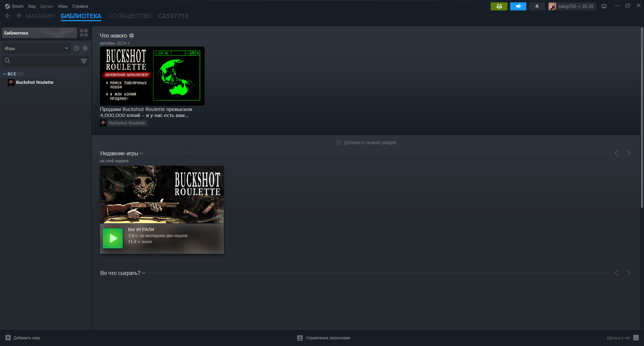Click the green friends activity button
Viewport: 644px width, 346px height.
[499, 6]
